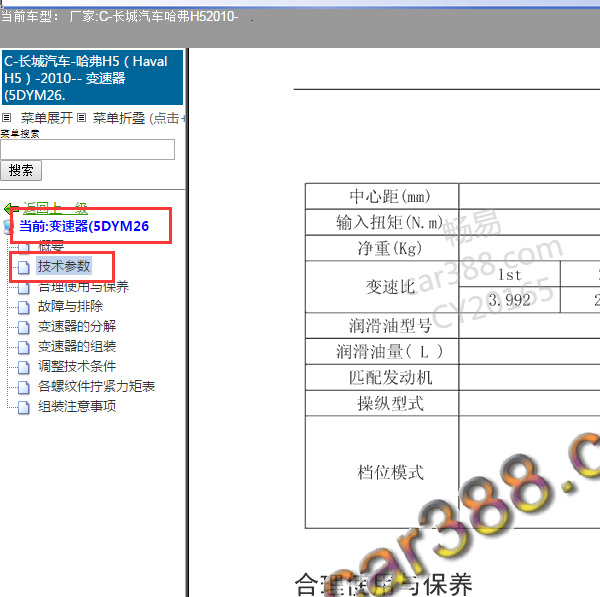Click the 操纵型式 table cell
Viewport: 600px width, 597px height.
382,403
